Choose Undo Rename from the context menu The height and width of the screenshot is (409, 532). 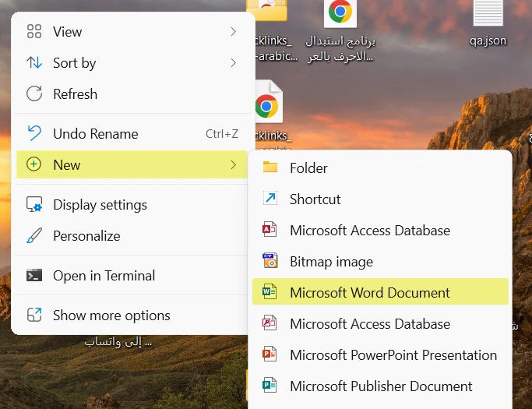tap(133, 134)
